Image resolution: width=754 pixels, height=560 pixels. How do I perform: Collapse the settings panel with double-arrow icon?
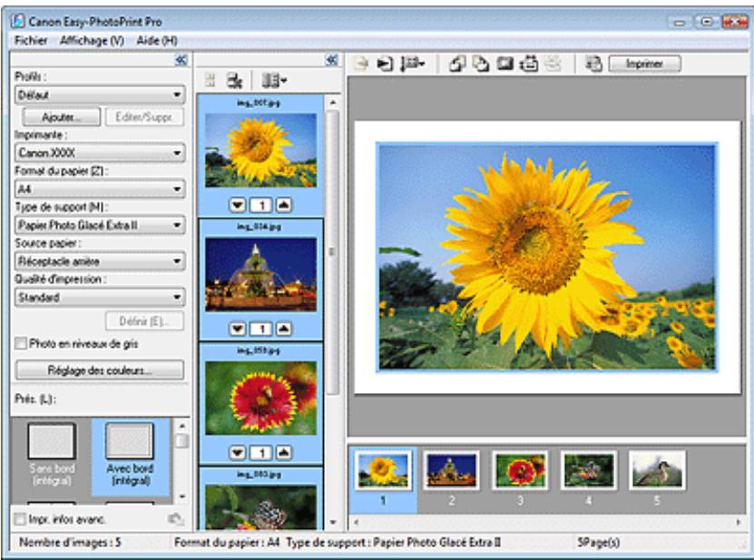[181, 60]
